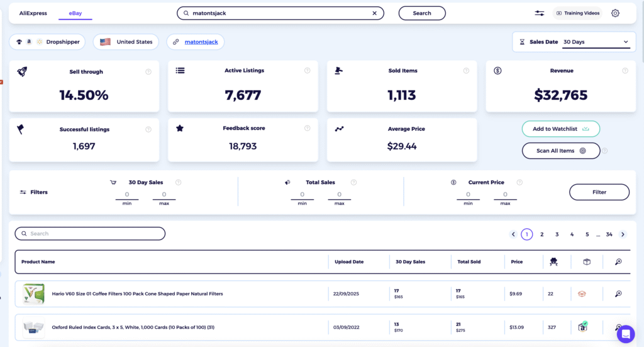Screen dimensions: 644x347
Task: Show Scan All Items help icon
Action: pyautogui.click(x=604, y=151)
